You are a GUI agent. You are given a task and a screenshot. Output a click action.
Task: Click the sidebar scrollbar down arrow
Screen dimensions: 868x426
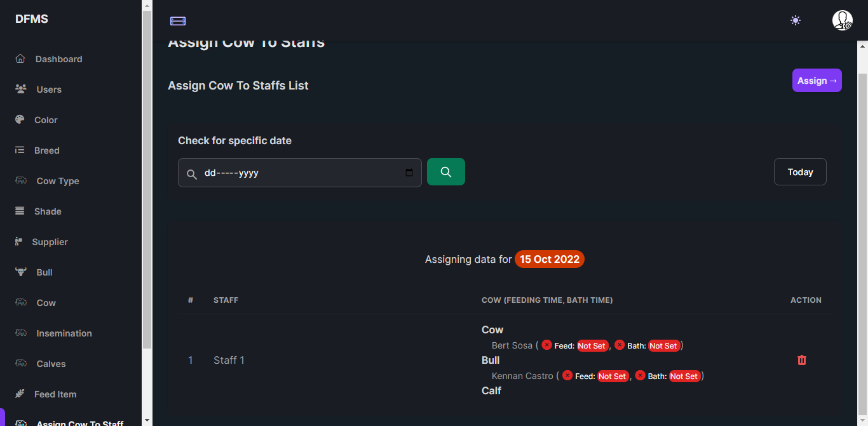tap(147, 420)
